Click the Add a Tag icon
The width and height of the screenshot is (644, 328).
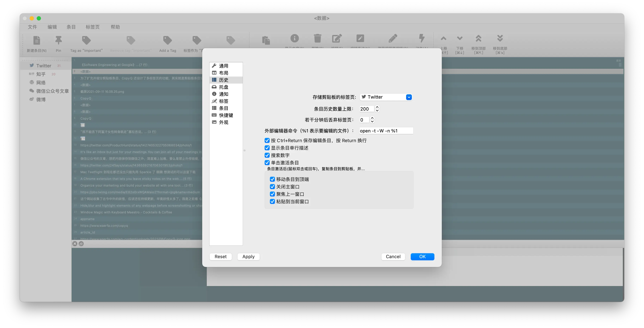coord(167,40)
